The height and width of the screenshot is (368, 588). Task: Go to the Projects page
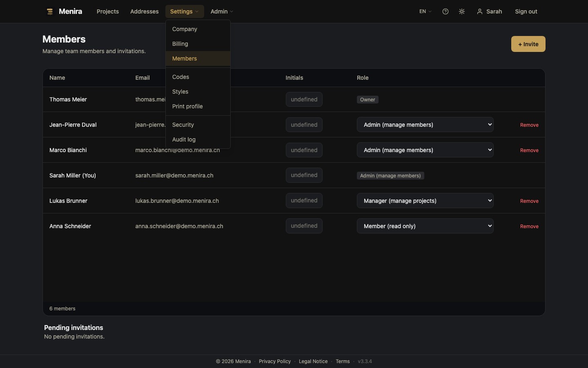pos(108,11)
